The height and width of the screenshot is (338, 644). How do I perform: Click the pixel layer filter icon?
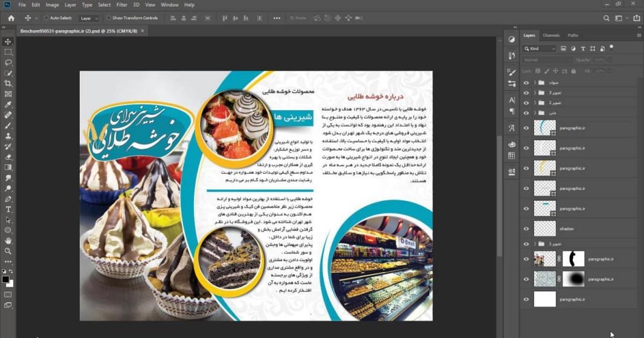click(563, 48)
